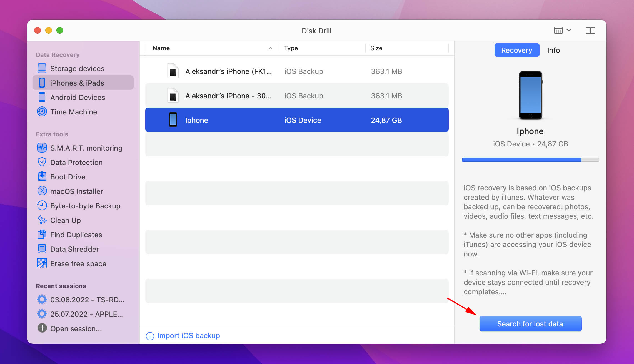Image resolution: width=634 pixels, height=364 pixels.
Task: Click the Storage devices drive icon
Action: 42,68
